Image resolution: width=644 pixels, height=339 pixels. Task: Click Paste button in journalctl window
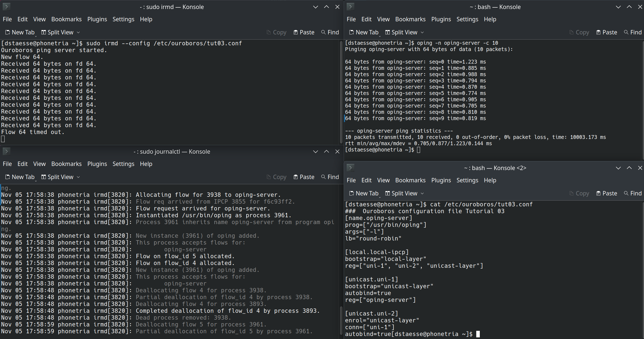coord(304,177)
